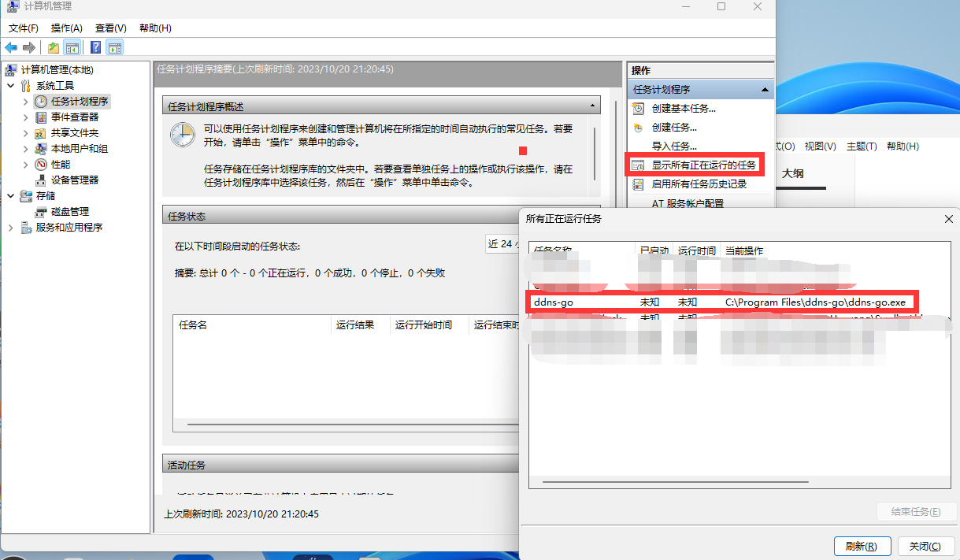The image size is (960, 560).
Task: Toggle the show/hide action pane icon
Action: [x=115, y=47]
